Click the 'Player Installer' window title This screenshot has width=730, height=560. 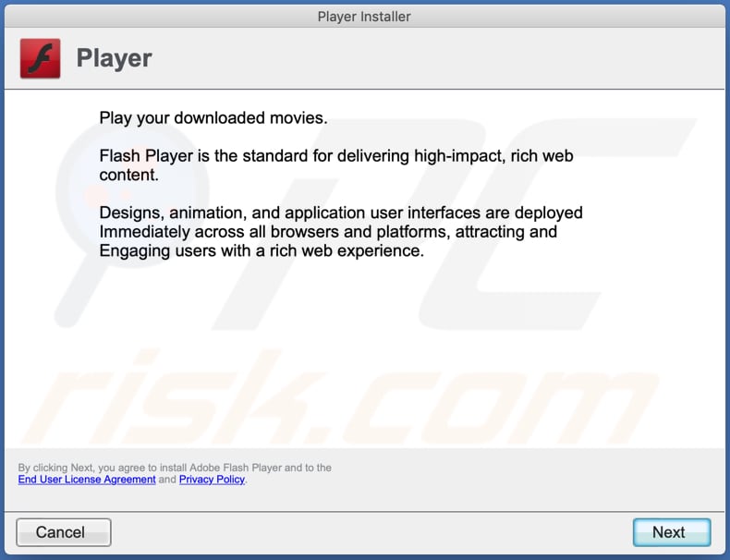(x=364, y=17)
